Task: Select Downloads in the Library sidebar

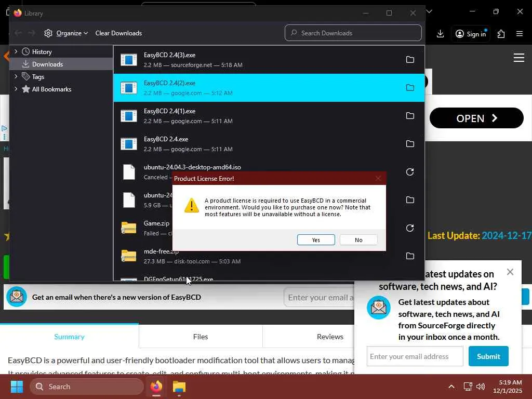Action: coord(61,64)
